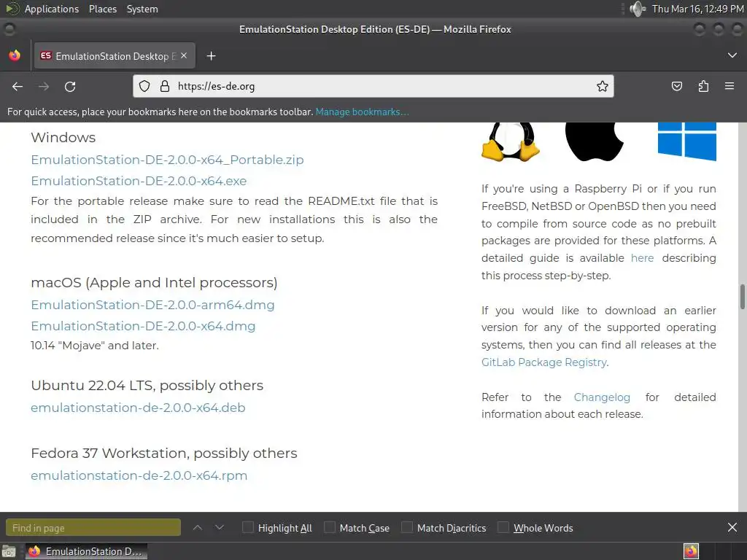Go back to the previous page
Image resolution: width=747 pixels, height=560 pixels.
point(18,86)
